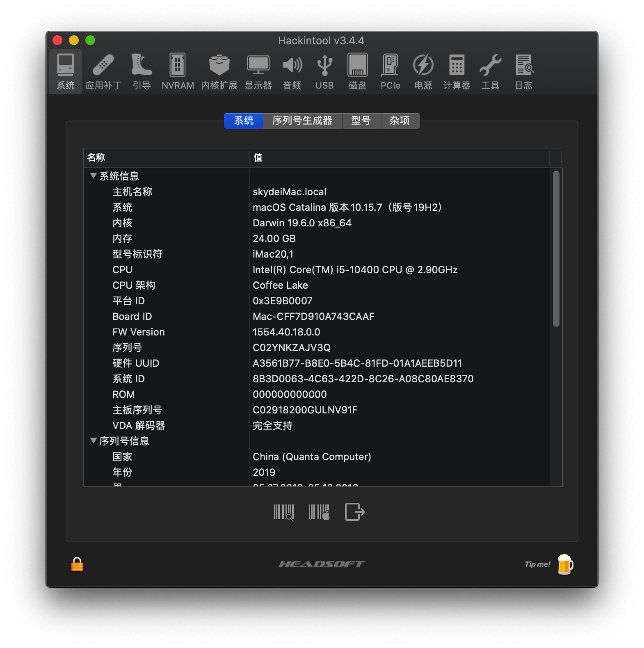
Task: Open the 音频 audio section
Action: point(292,72)
